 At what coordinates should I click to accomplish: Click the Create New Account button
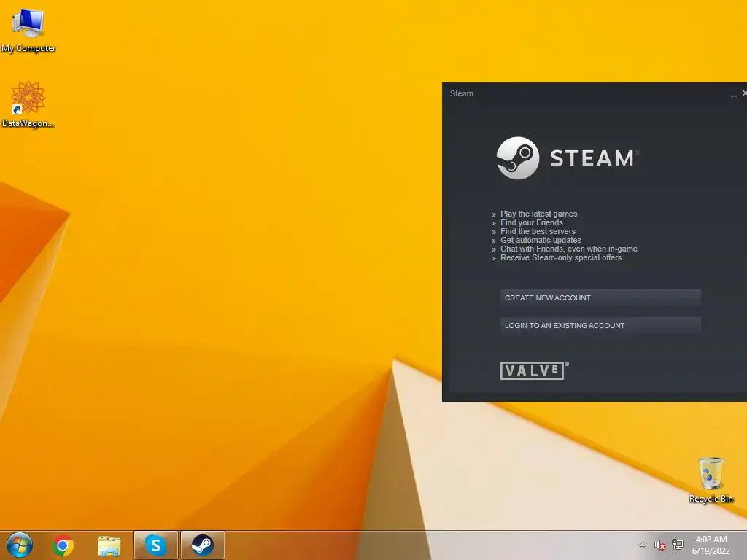(600, 297)
